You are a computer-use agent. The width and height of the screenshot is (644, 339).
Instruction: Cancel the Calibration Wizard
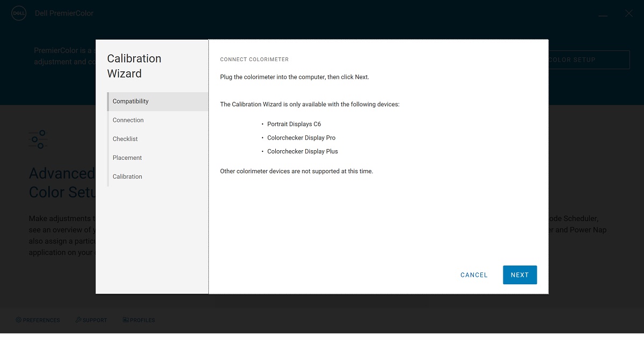474,275
